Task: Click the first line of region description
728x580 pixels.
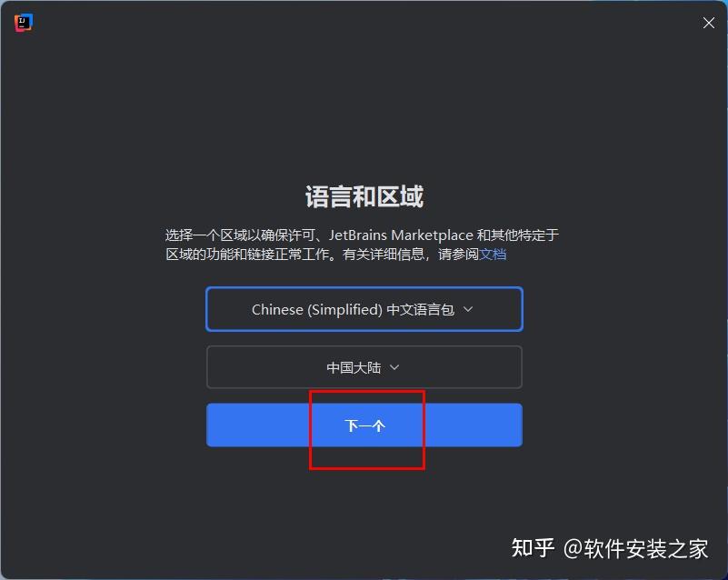Action: point(362,235)
